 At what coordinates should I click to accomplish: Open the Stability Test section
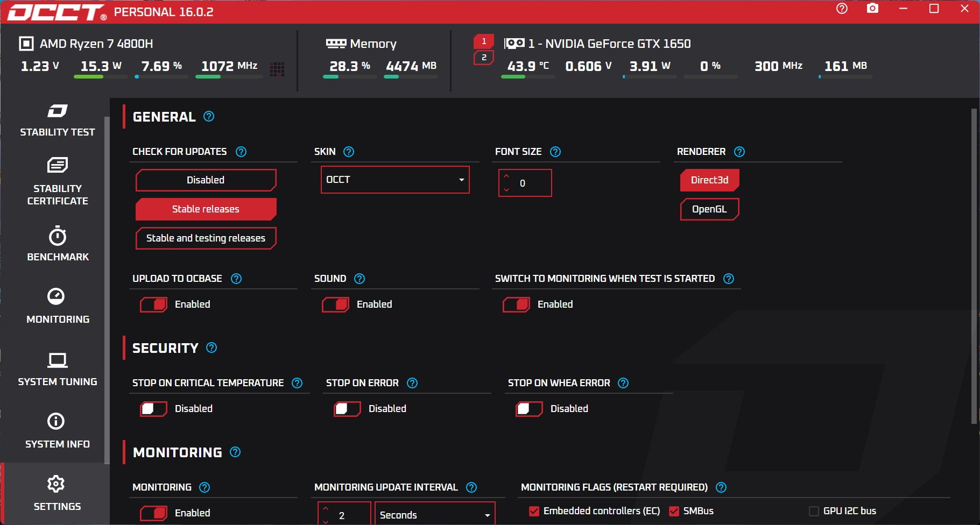point(57,120)
